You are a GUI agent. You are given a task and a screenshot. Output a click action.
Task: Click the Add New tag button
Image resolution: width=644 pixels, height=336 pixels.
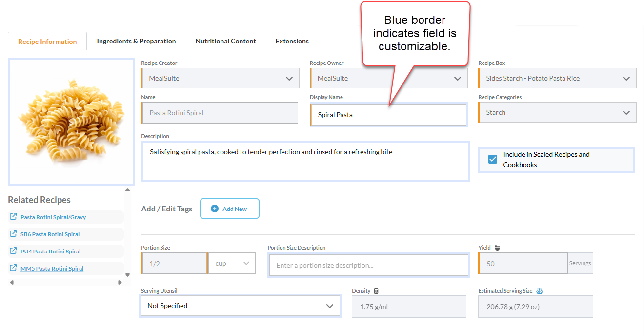230,209
